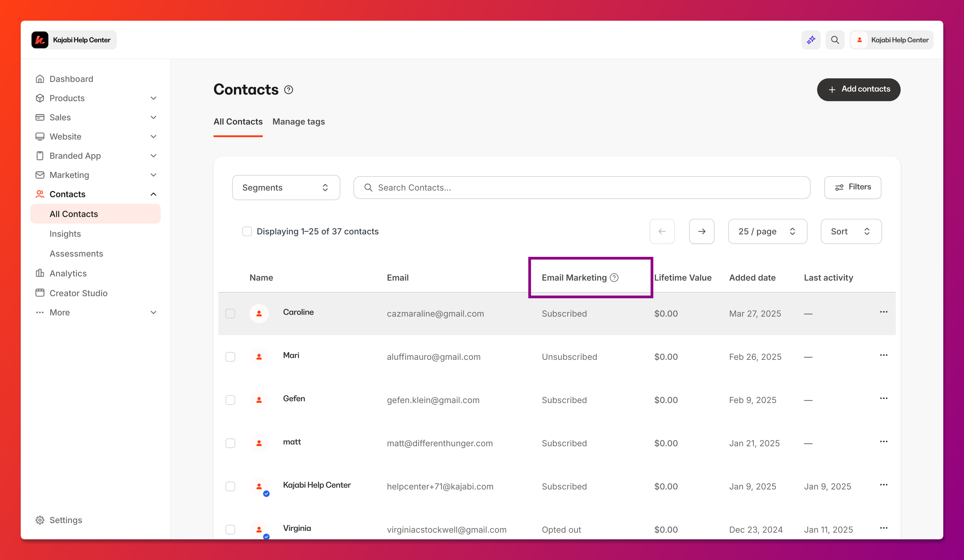Click email matt@differenthunger.com

(440, 443)
